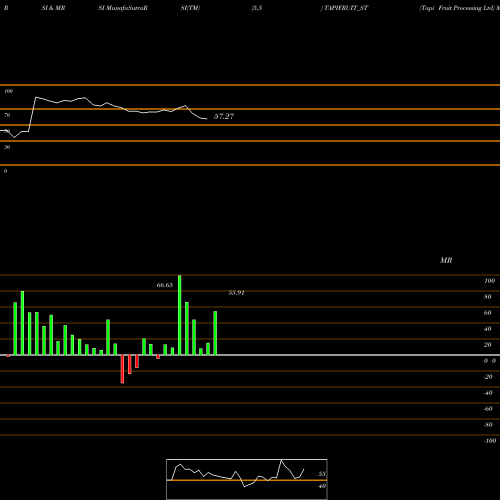Click the SI & MR header text

pyautogui.click(x=53, y=8)
